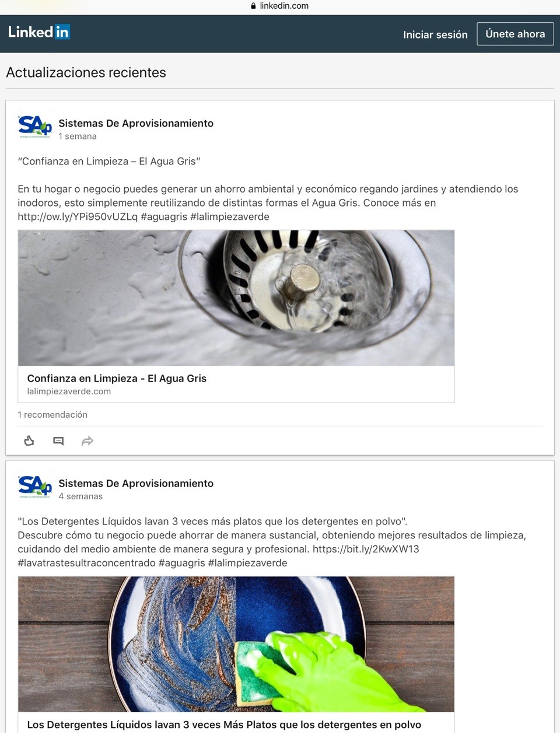The image size is (560, 735).
Task: Click the lock icon beside linkedin.com
Action: click(253, 6)
